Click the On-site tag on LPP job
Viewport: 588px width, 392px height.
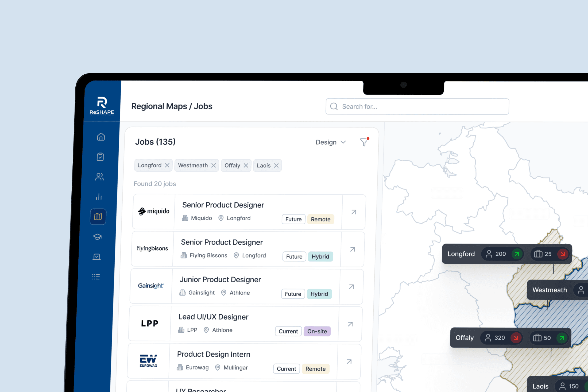tap(317, 331)
